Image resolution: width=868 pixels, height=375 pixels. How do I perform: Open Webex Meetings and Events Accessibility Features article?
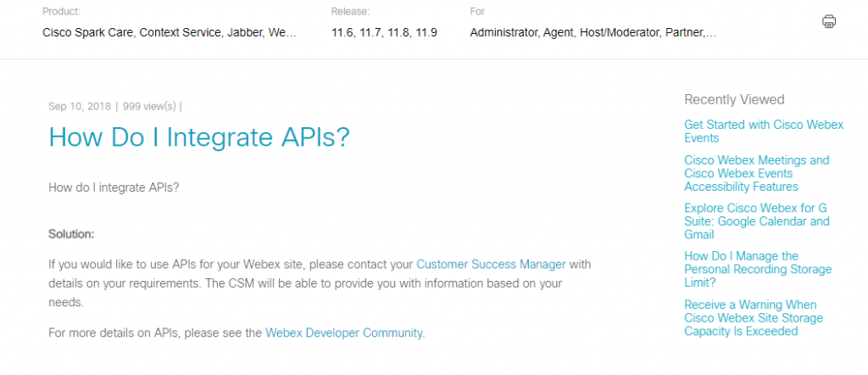click(x=757, y=173)
